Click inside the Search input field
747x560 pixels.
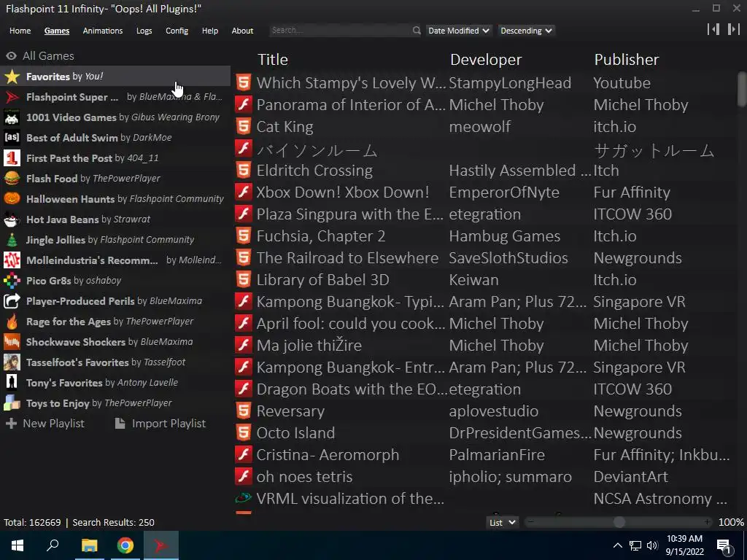point(341,31)
